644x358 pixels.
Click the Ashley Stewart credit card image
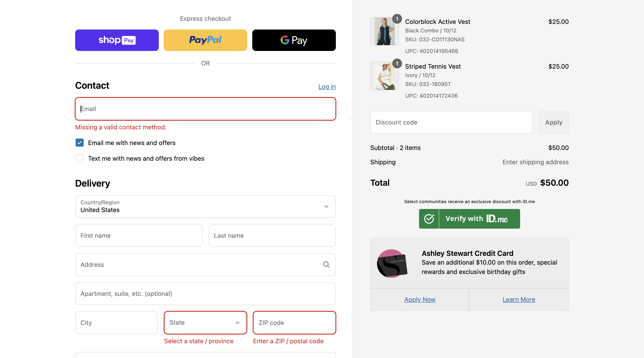pos(392,263)
